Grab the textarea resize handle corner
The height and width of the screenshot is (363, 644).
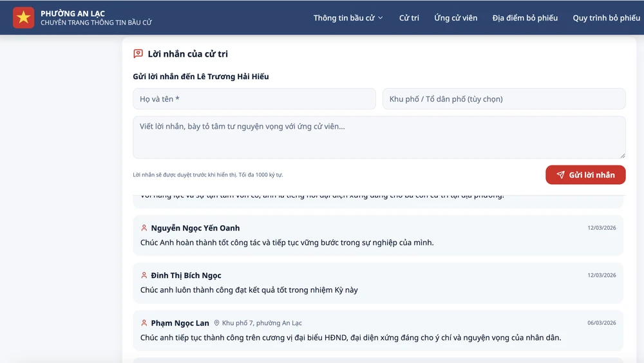[622, 155]
